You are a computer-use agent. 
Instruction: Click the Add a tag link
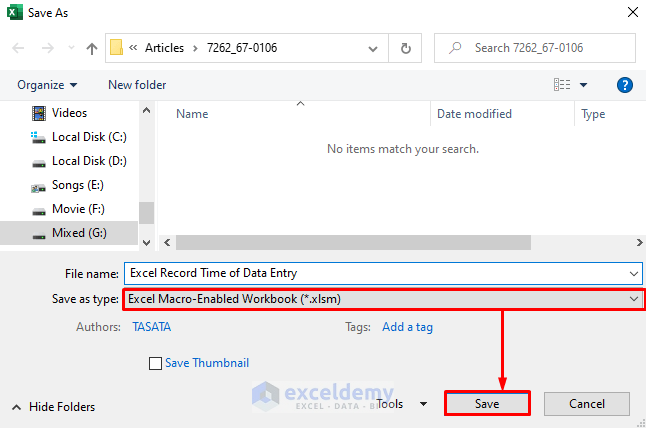click(x=407, y=327)
